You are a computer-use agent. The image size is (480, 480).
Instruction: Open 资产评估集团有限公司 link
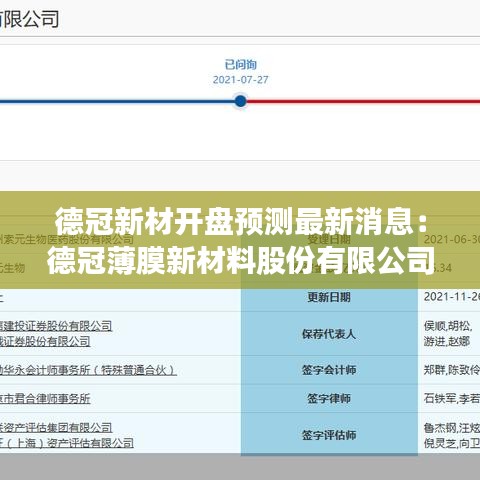56,428
